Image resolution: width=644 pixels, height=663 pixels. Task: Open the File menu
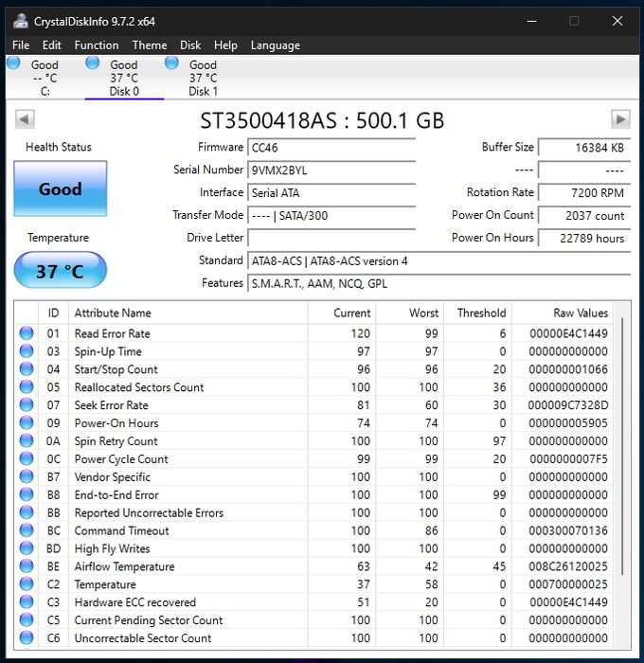21,45
